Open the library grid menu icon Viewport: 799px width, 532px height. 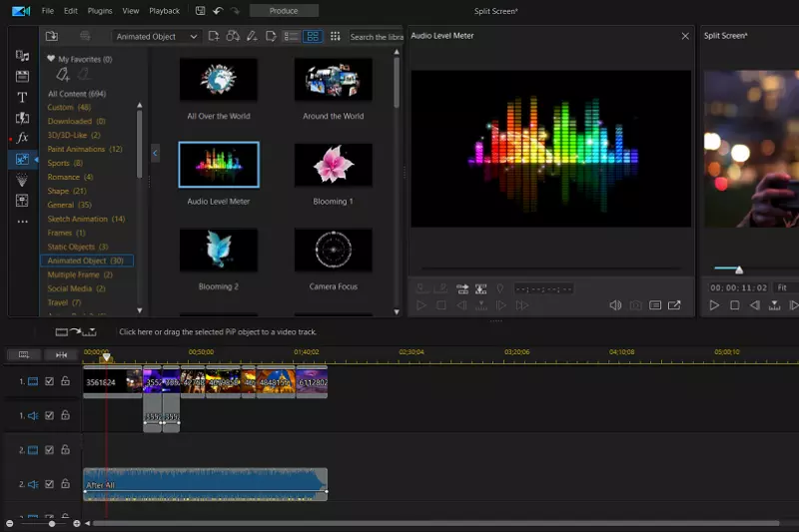click(x=335, y=36)
